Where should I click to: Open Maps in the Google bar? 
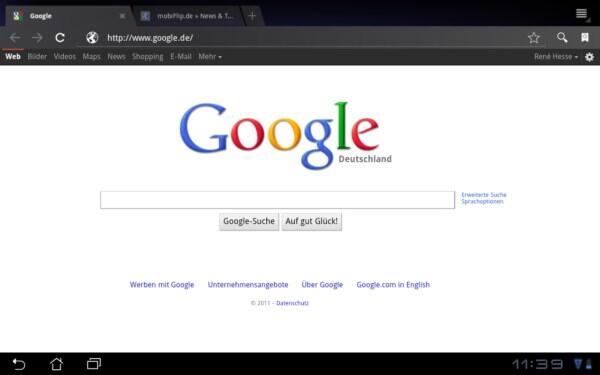point(91,57)
